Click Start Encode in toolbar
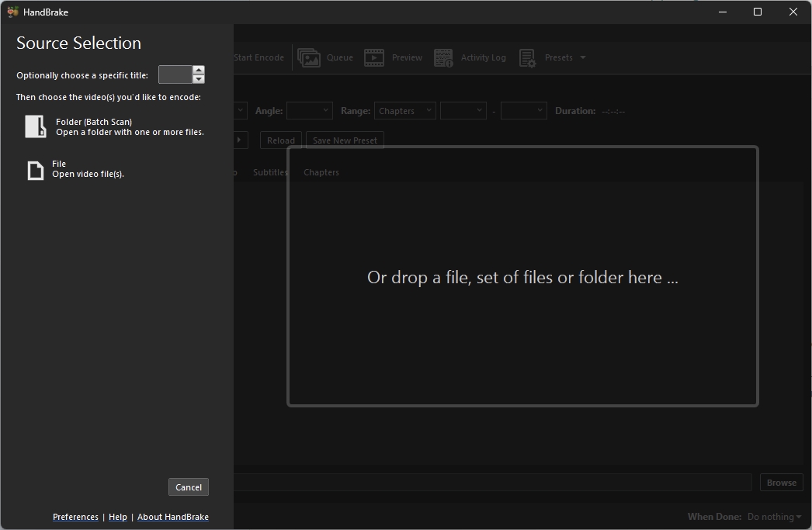Screen dimensions: 812x530 (259, 57)
